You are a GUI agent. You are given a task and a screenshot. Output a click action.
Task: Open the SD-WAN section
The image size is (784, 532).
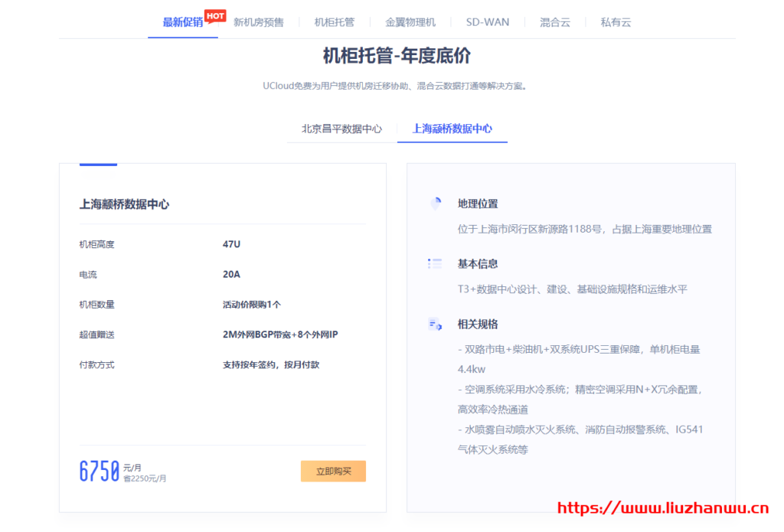pos(488,22)
